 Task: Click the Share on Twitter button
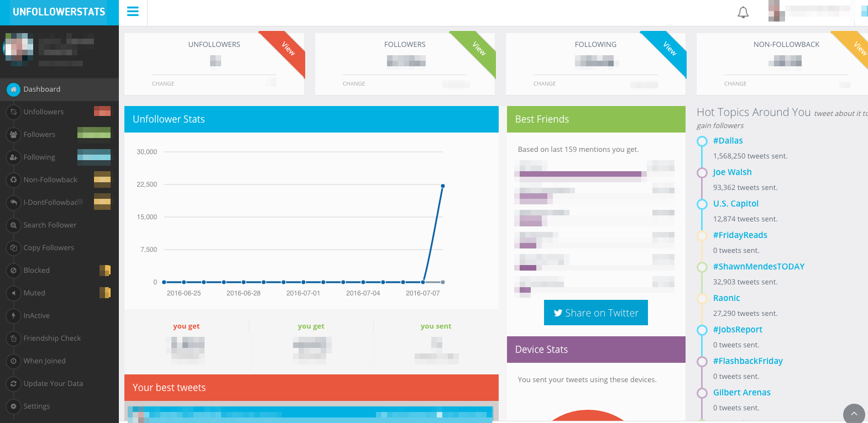(596, 313)
